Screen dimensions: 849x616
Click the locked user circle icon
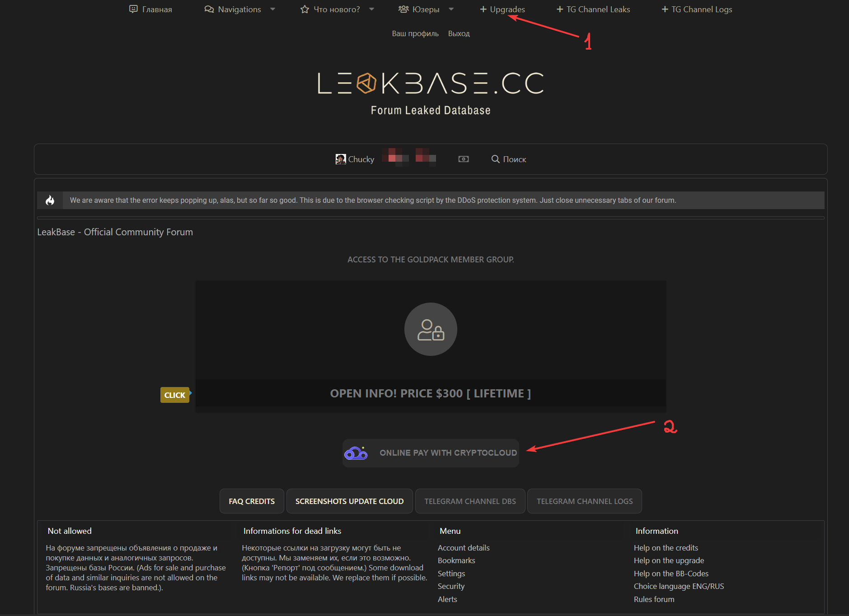coord(431,329)
